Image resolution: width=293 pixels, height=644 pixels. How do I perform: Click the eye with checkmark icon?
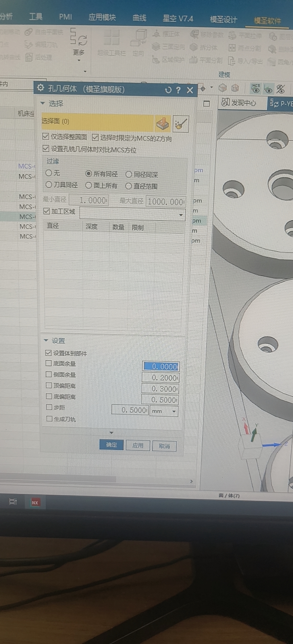click(x=268, y=89)
